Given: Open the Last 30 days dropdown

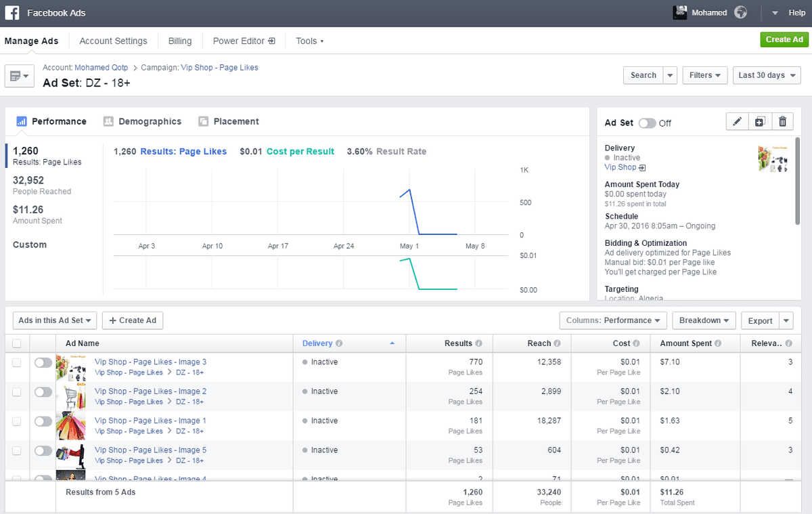Looking at the screenshot, I should pyautogui.click(x=767, y=75).
